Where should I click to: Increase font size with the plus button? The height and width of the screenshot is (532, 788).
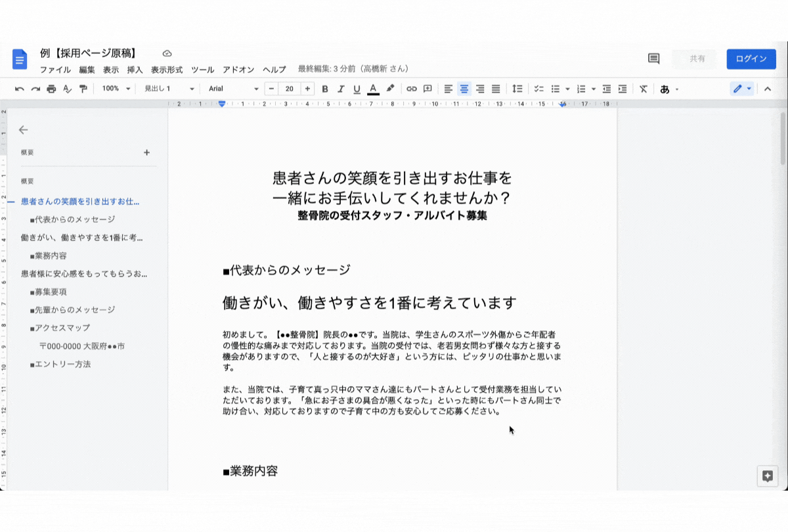307,89
